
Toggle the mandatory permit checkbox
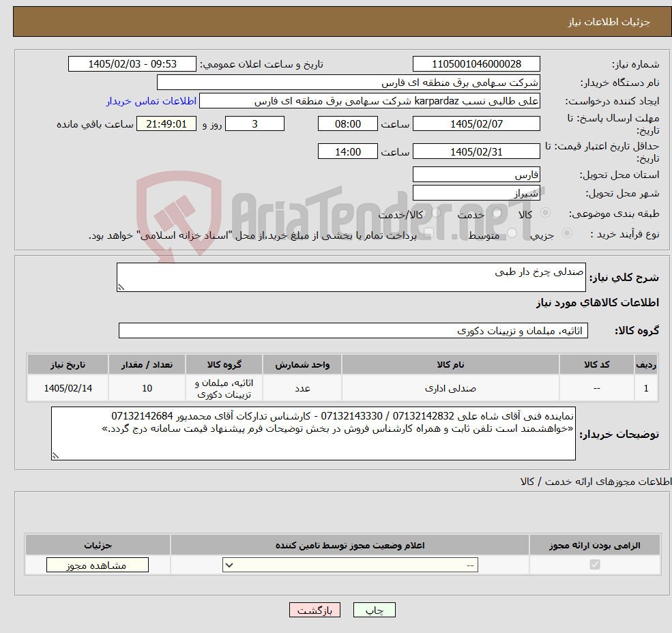(x=595, y=564)
